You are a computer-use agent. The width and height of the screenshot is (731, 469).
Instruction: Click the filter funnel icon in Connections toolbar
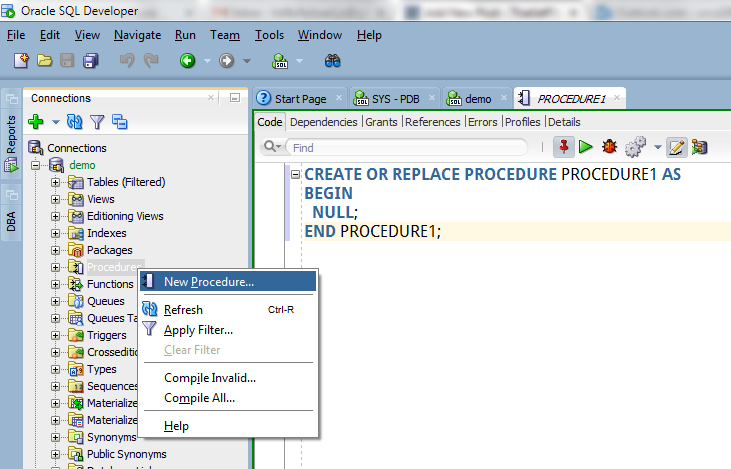[x=97, y=122]
